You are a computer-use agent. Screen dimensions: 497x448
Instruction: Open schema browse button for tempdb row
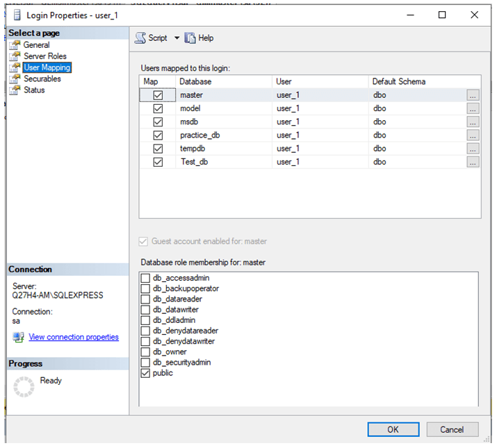coord(473,149)
